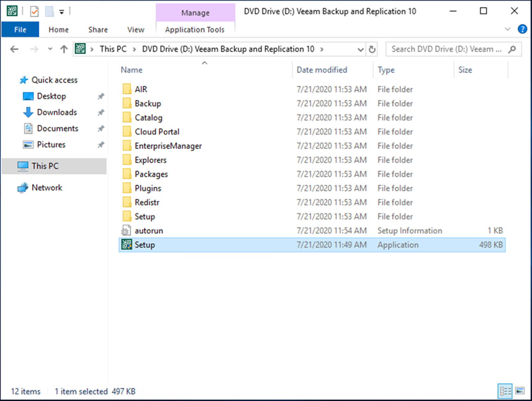
Task: Open the address bar history dropdown
Action: click(x=360, y=49)
